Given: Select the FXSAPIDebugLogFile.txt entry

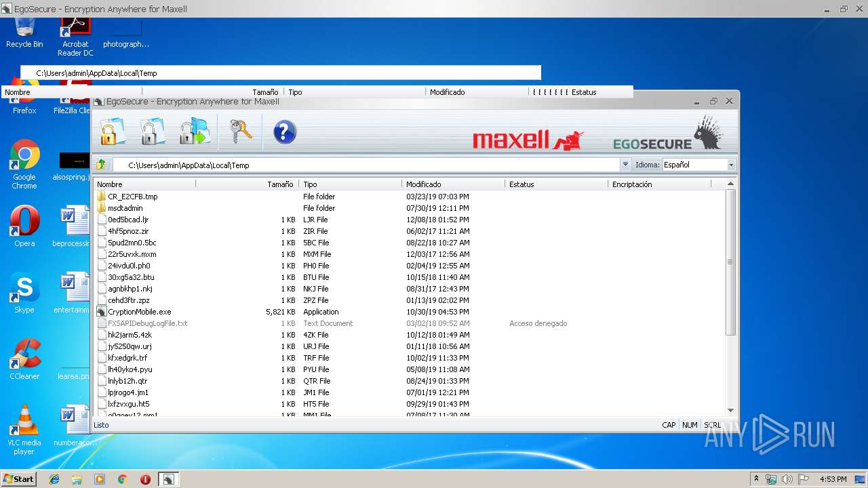Looking at the screenshot, I should point(147,323).
